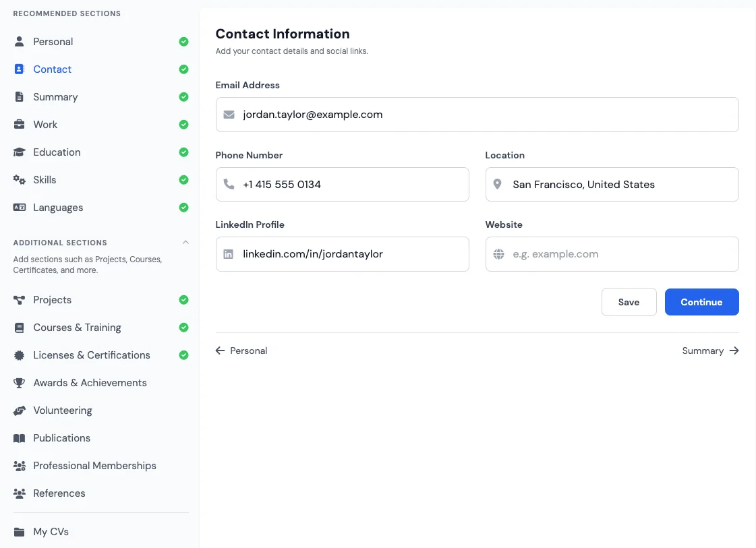Go back via the Personal link
This screenshot has width=756, height=548.
tap(241, 351)
